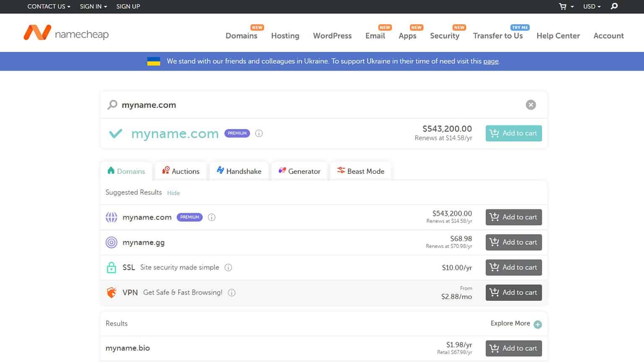Clear the domain search with X icon
Screen dimensions: 644x362
531,105
